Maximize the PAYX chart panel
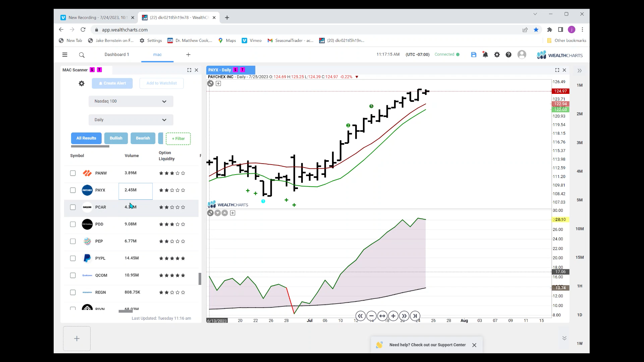The width and height of the screenshot is (644, 362). tap(557, 70)
